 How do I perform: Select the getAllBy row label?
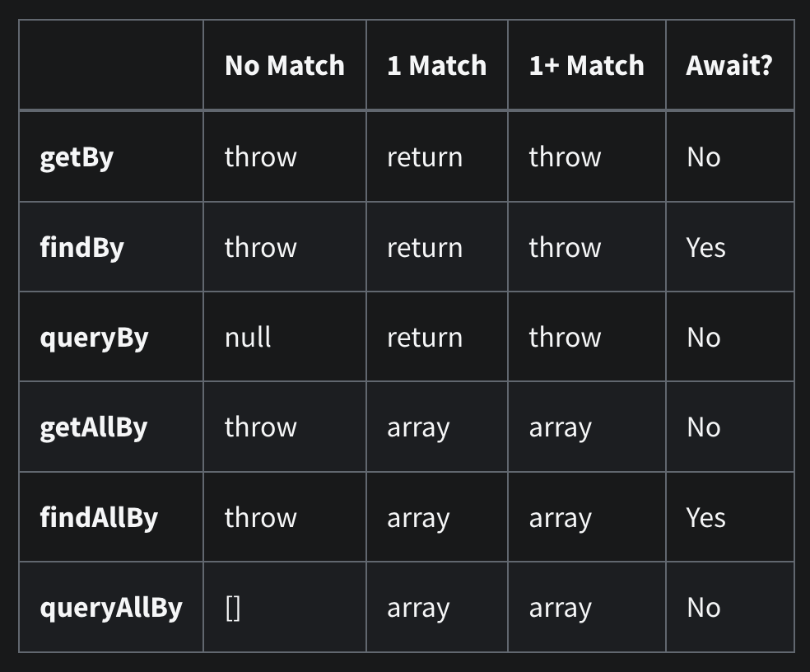pyautogui.click(x=93, y=427)
